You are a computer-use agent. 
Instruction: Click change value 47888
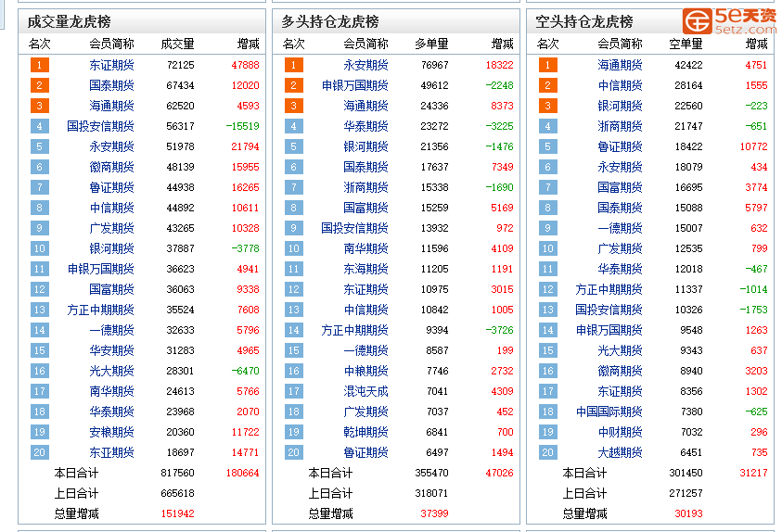point(246,65)
